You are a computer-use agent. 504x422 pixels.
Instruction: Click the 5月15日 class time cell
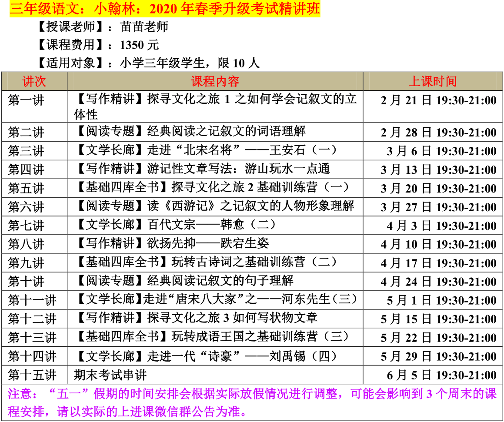point(438,319)
